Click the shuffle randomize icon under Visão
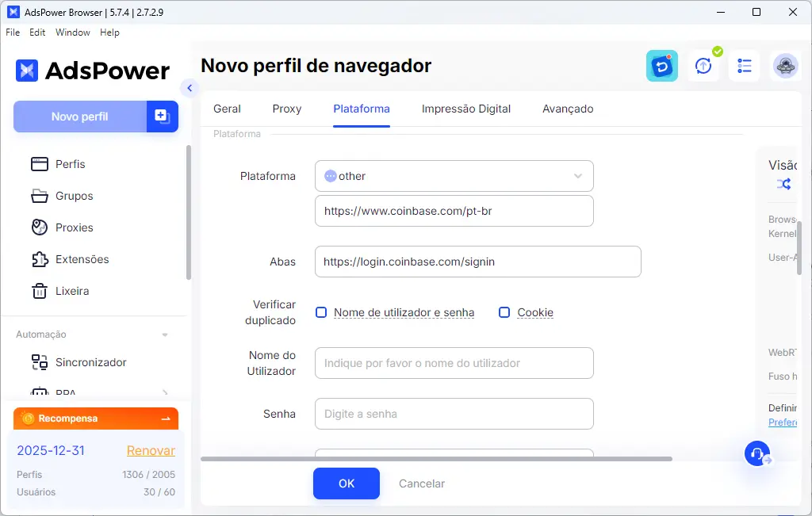The width and height of the screenshot is (812, 516). (x=783, y=184)
